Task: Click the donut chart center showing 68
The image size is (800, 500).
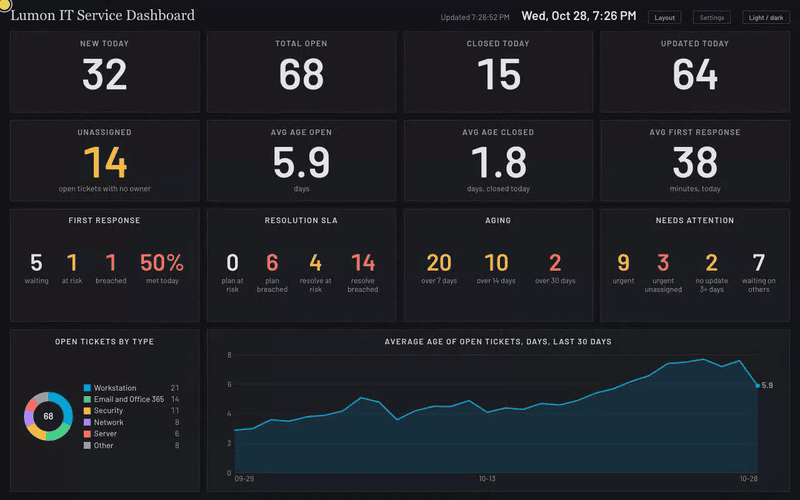Action: pos(48,416)
